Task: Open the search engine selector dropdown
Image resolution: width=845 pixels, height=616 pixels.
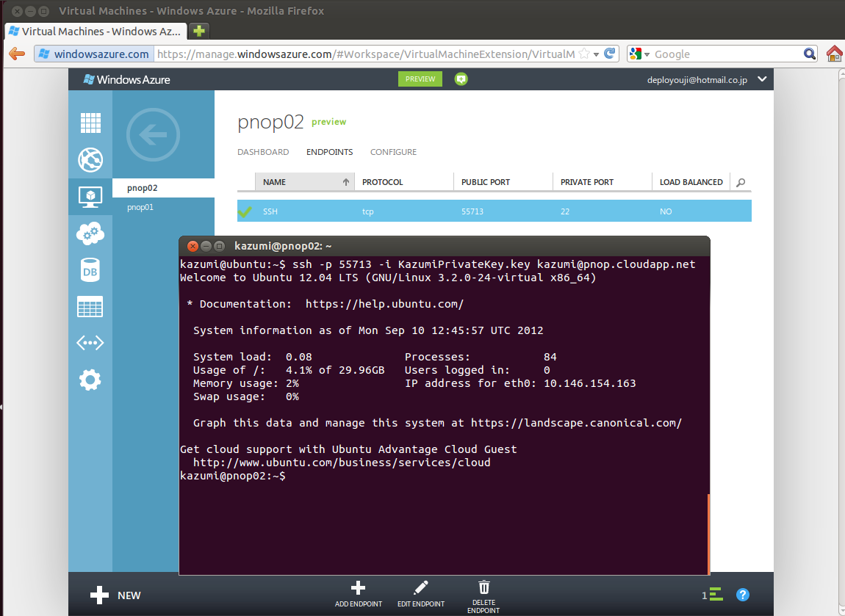Action: pos(640,54)
